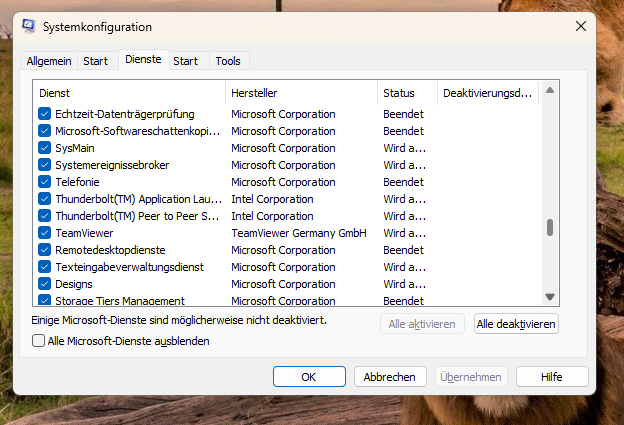The width and height of the screenshot is (624, 425).
Task: Click the vertical scrollbar thumb
Action: 549,227
